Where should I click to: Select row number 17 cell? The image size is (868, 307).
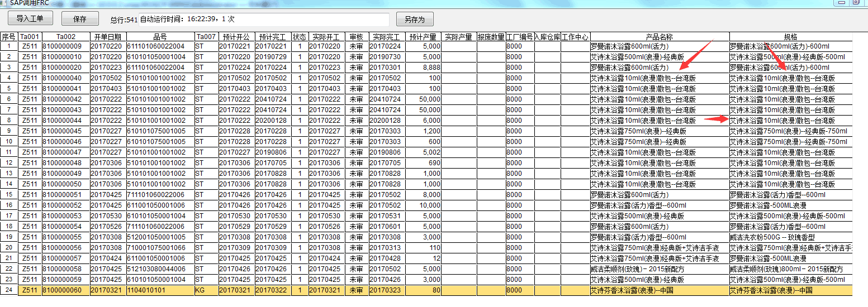(x=9, y=216)
